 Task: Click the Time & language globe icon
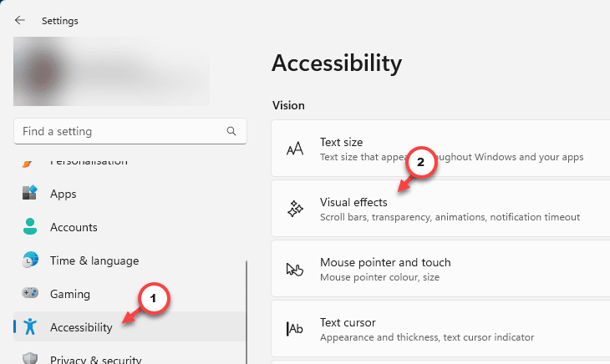[x=30, y=260]
